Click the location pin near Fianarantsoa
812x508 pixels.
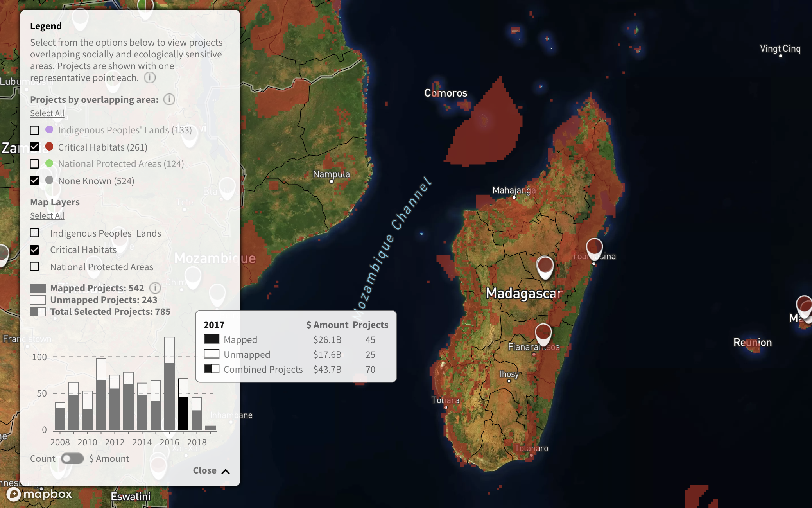543,334
